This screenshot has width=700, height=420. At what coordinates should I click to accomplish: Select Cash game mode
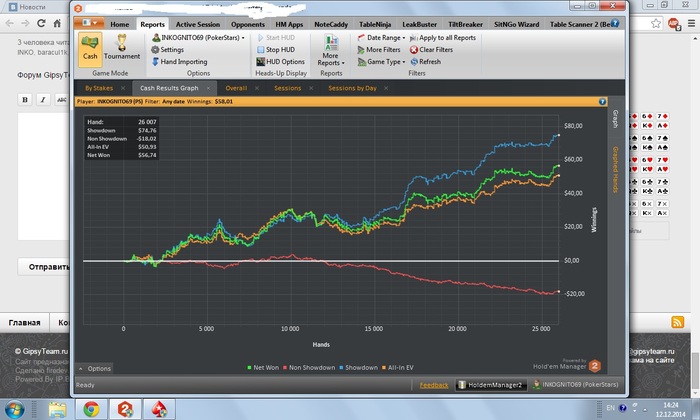click(90, 49)
